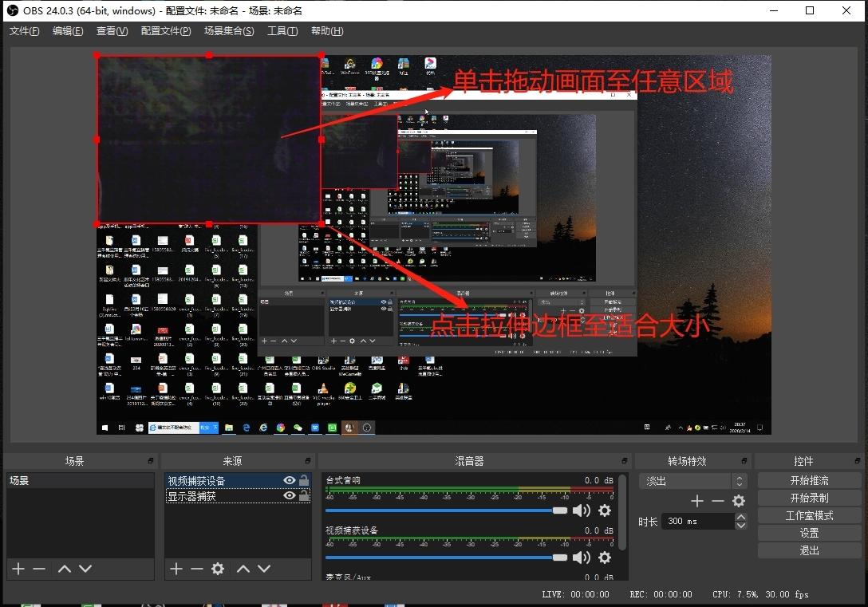Move selected source up in 来源 list
Viewport: 868px width, 607px height.
[x=243, y=569]
